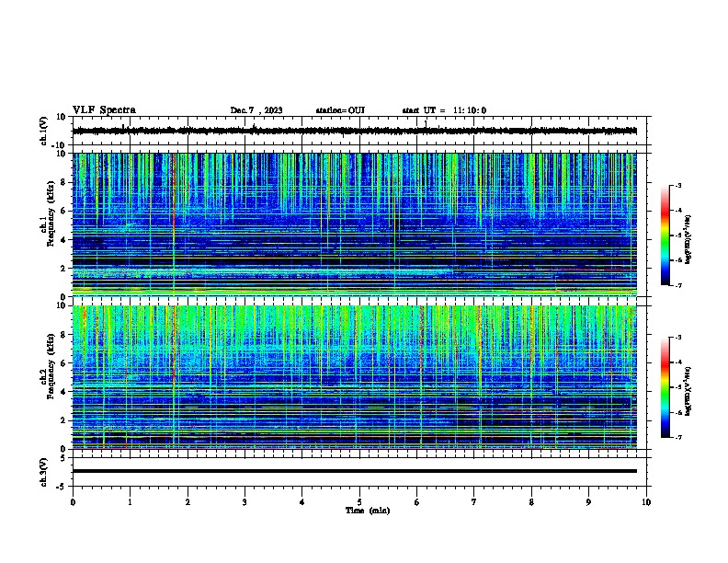The height and width of the screenshot is (563, 728).
Task: Click inside the ch.2 spectrogram panel
Action: pos(354,377)
